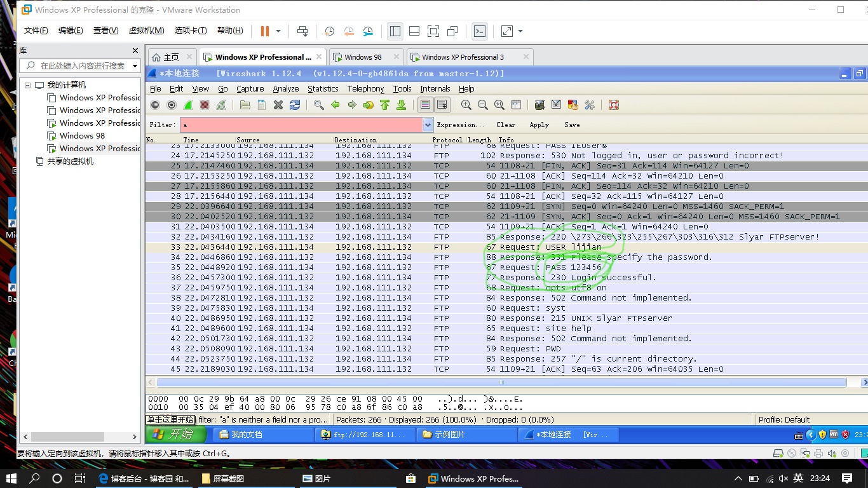The image size is (868, 488).
Task: Toggle VMware library sidebar view button
Action: coord(395,31)
